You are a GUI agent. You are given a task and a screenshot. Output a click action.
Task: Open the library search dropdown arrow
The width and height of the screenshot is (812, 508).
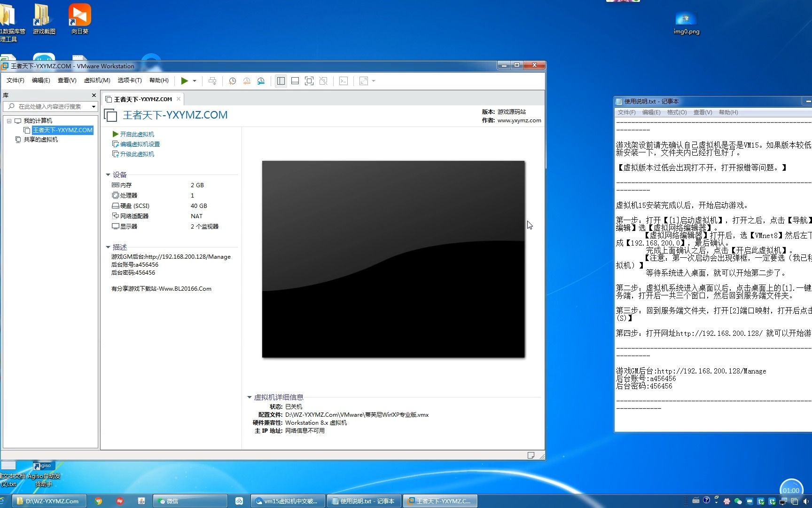click(x=94, y=107)
